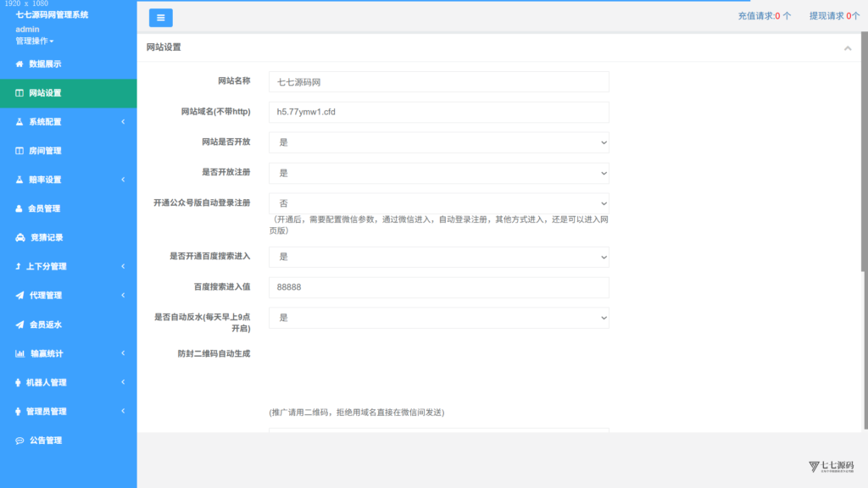Viewport: 868px width, 488px height.
Task: Click the arrow icon beside 上下分管理
Action: point(19,266)
